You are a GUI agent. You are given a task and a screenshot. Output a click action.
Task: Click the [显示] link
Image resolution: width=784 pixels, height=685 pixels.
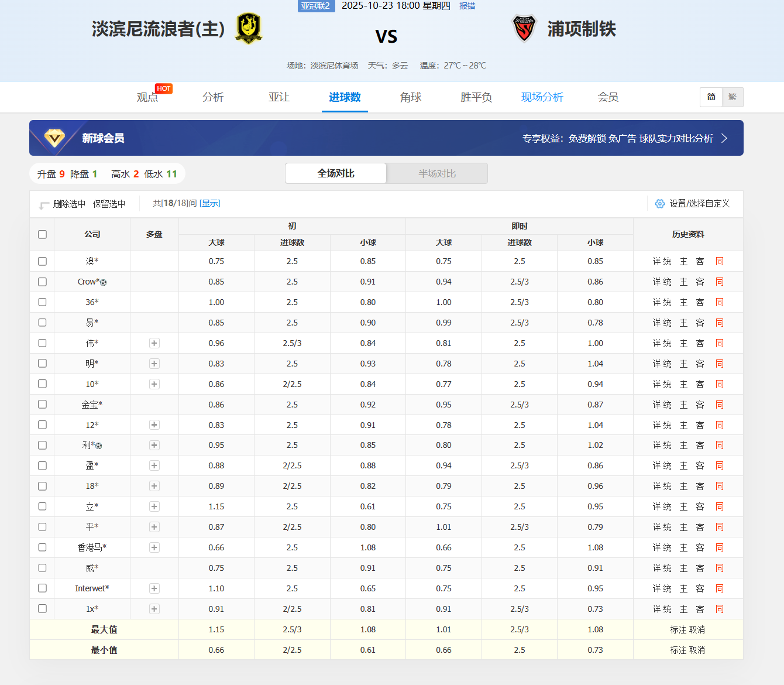210,203
